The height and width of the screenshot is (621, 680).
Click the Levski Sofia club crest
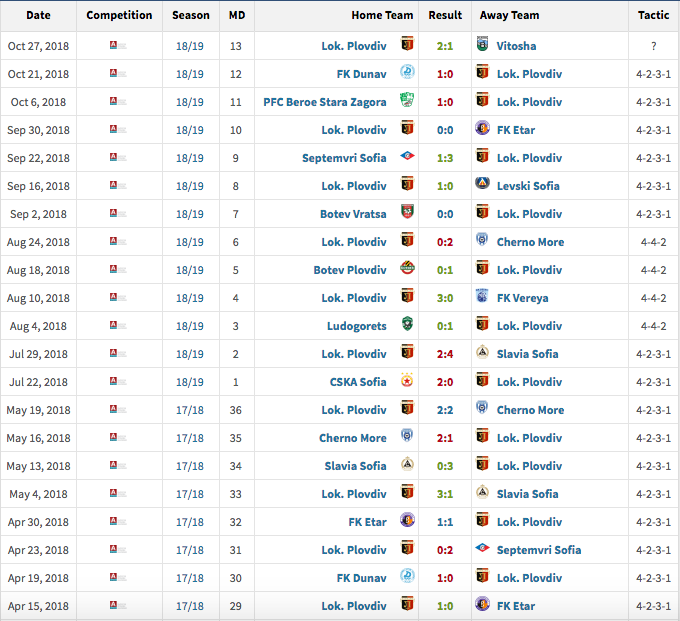coord(482,186)
